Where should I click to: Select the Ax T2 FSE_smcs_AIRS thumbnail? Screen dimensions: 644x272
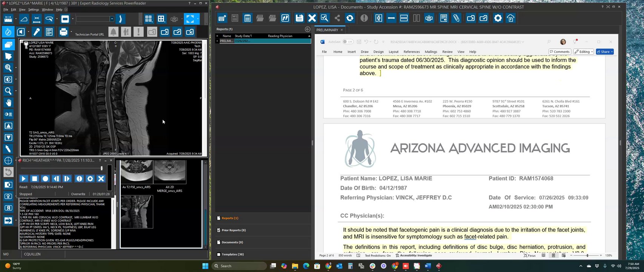coord(137,172)
